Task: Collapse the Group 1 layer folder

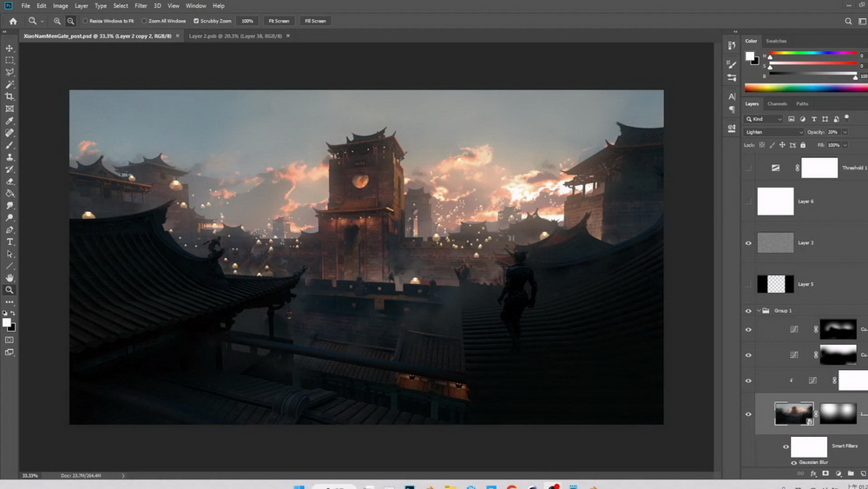Action: point(759,311)
